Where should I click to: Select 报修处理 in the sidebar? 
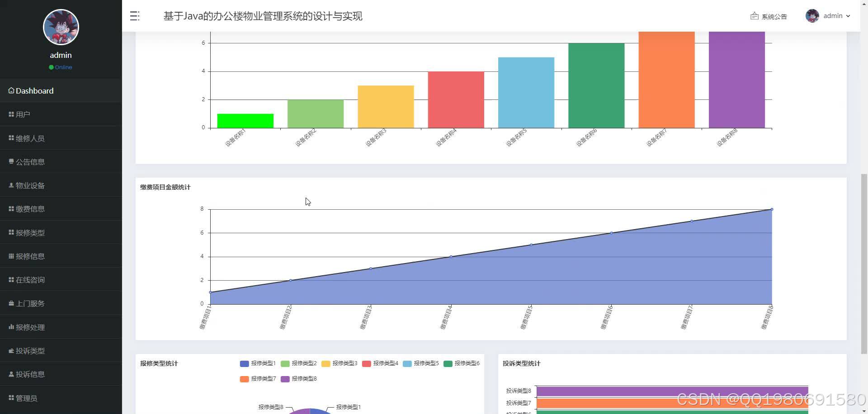[61, 327]
